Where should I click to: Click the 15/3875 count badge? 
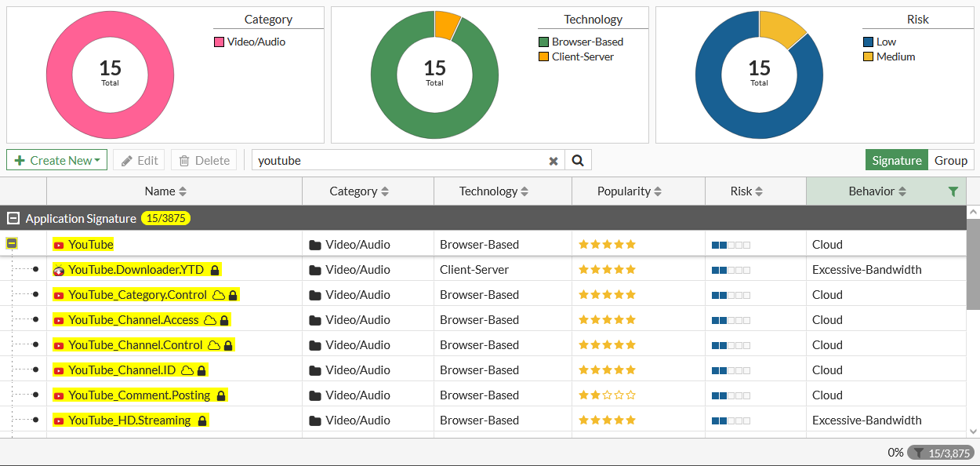pos(165,218)
